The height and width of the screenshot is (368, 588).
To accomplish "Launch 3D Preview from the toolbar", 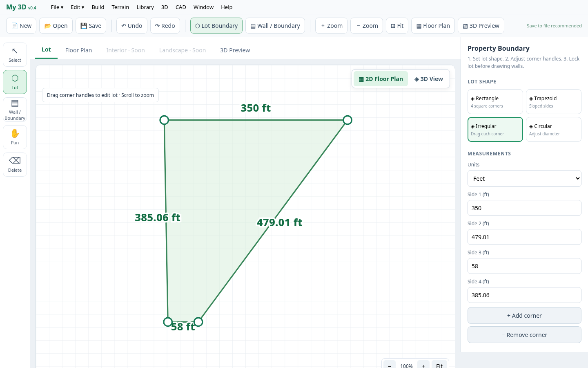I will click(x=481, y=25).
